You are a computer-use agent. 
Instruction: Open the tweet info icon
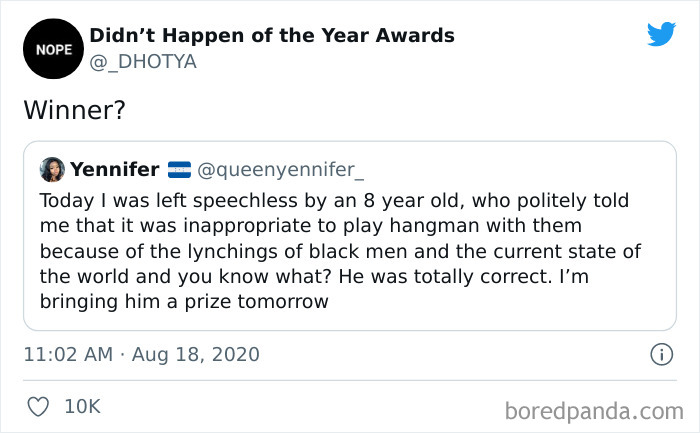[x=660, y=354]
